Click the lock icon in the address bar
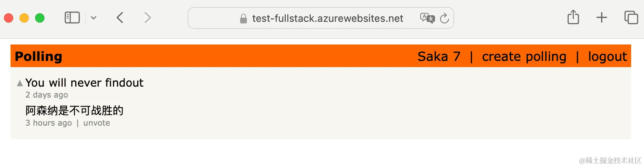The image size is (644, 167). click(x=243, y=18)
